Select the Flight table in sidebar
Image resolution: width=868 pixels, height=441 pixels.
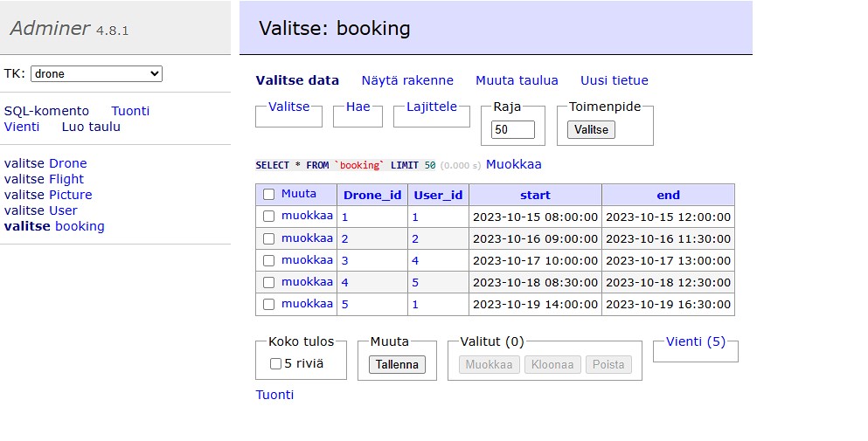[x=66, y=179]
